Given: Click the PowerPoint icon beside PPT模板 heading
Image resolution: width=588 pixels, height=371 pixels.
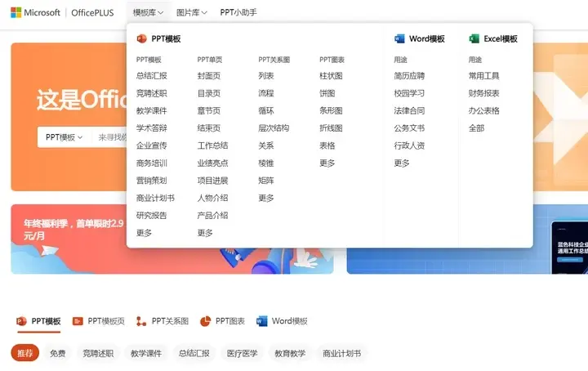Looking at the screenshot, I should 142,38.
